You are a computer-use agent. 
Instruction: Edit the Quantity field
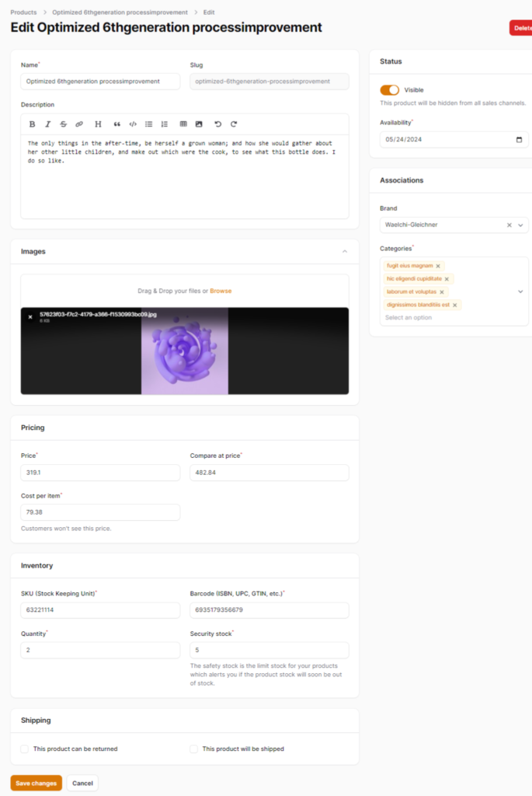[x=100, y=650]
